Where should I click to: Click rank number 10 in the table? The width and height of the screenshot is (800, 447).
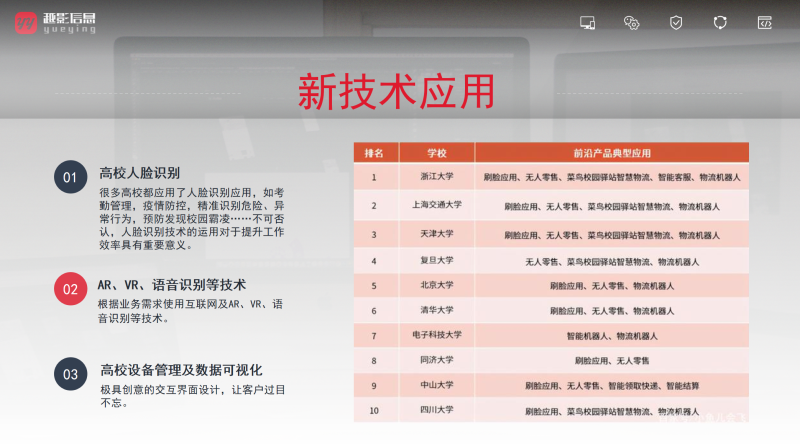point(374,411)
